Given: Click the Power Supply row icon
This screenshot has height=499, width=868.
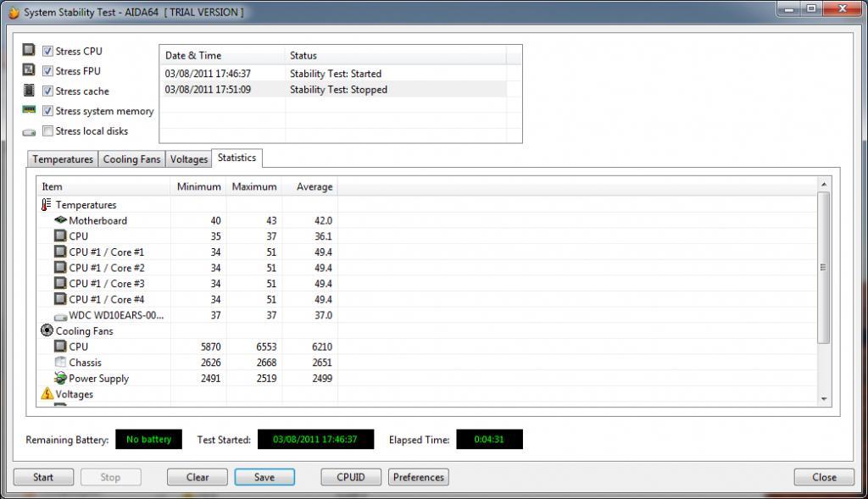Looking at the screenshot, I should tap(60, 378).
